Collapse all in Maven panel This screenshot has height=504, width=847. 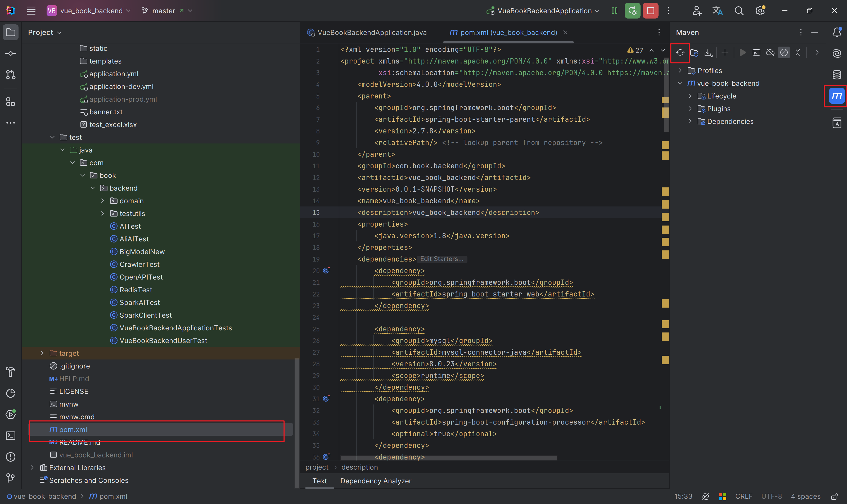click(x=798, y=53)
